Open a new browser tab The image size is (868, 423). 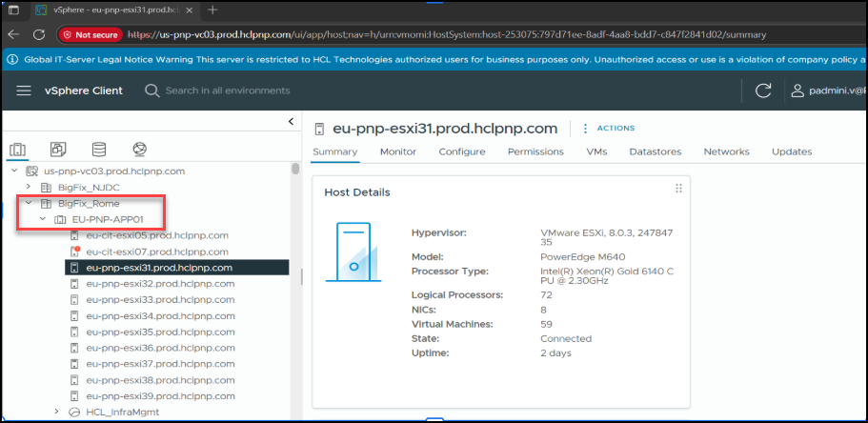(212, 10)
